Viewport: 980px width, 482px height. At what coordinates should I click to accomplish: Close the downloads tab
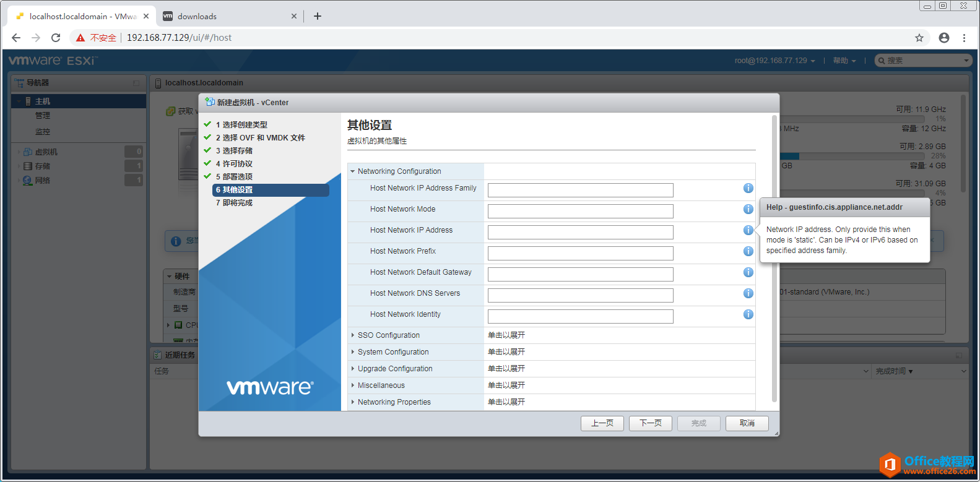[x=294, y=16]
